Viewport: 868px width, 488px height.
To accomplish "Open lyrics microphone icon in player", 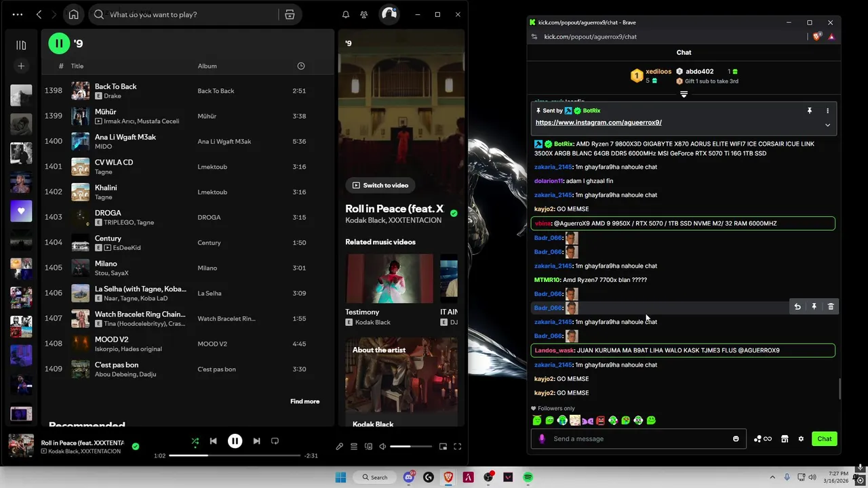I will 339,447.
